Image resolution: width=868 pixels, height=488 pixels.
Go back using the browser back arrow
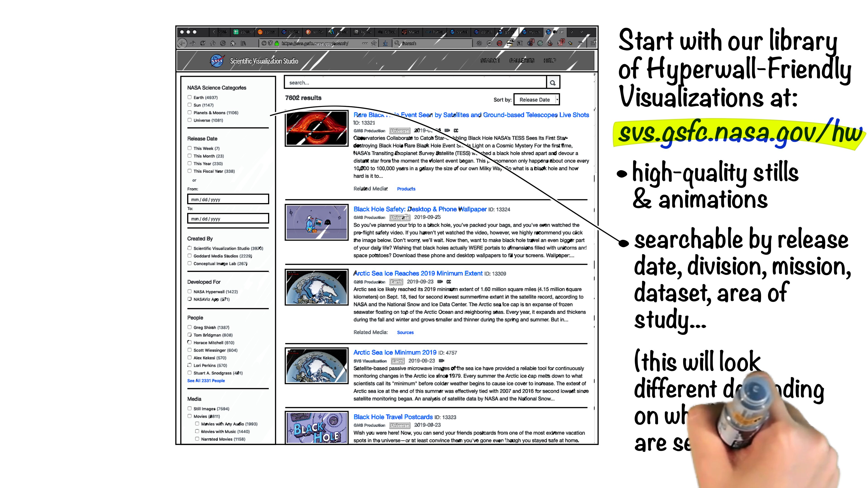[182, 43]
